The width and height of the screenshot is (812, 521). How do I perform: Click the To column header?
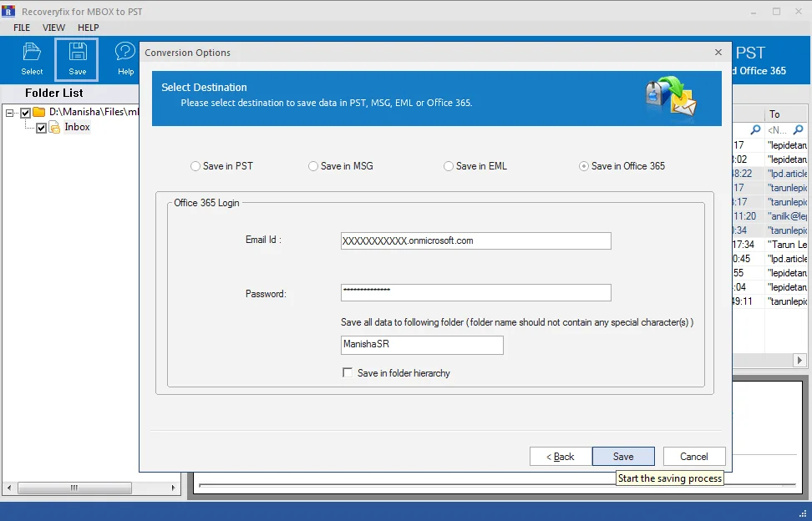click(x=786, y=114)
